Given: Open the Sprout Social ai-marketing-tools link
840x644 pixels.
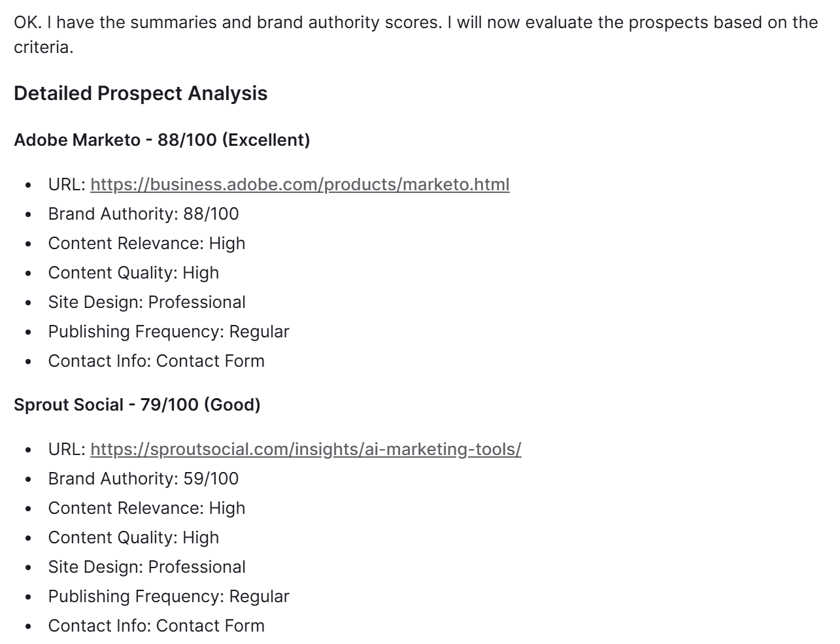Looking at the screenshot, I should (x=305, y=449).
